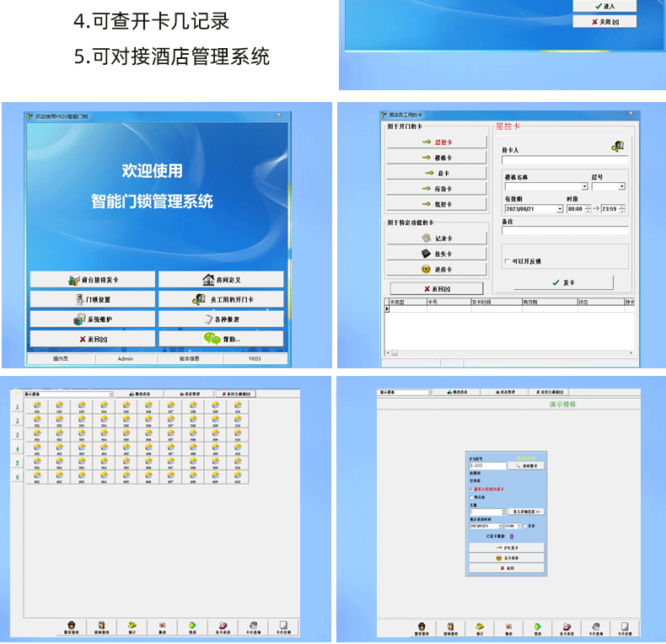
Task: Switch to floor tab 3 in room grid
Action: (17, 435)
